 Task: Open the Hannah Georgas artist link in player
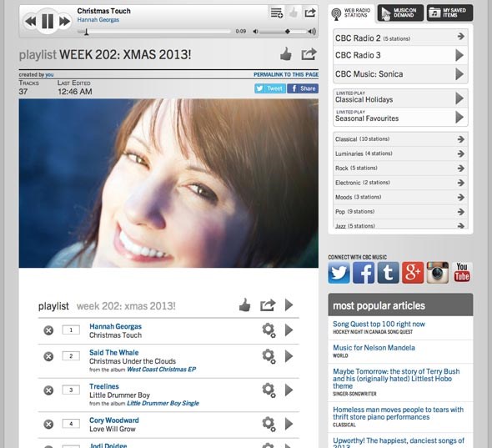[98, 20]
